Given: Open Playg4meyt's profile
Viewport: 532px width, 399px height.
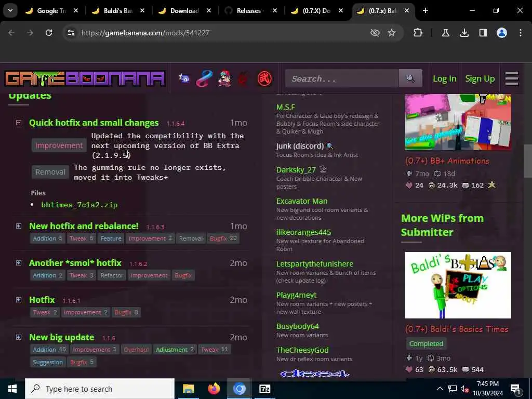Looking at the screenshot, I should pyautogui.click(x=296, y=295).
